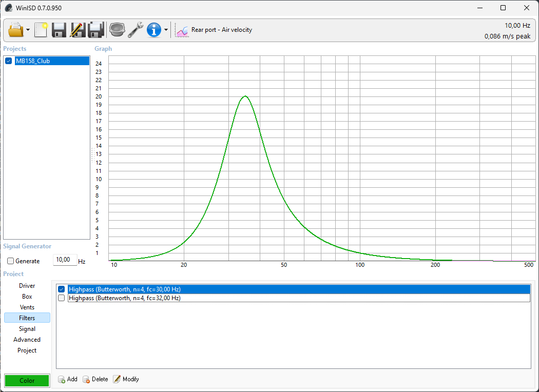Screen dimensions: 539x392
Task: Save project with the single floppy icon
Action: click(59, 30)
